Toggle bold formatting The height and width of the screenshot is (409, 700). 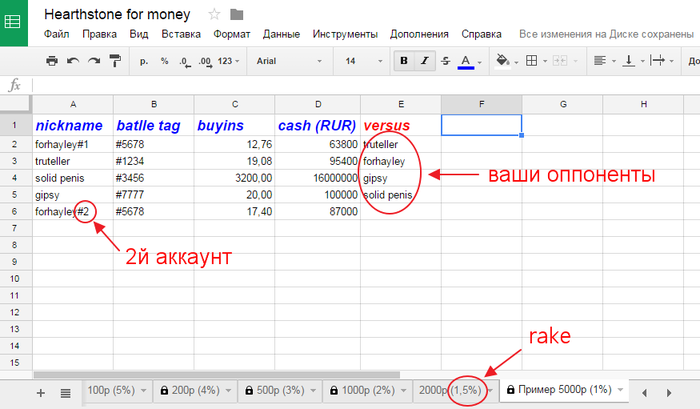point(404,61)
